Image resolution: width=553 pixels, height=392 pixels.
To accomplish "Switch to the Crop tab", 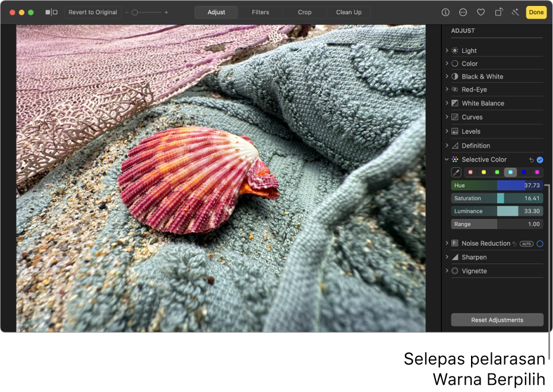I will (x=305, y=12).
